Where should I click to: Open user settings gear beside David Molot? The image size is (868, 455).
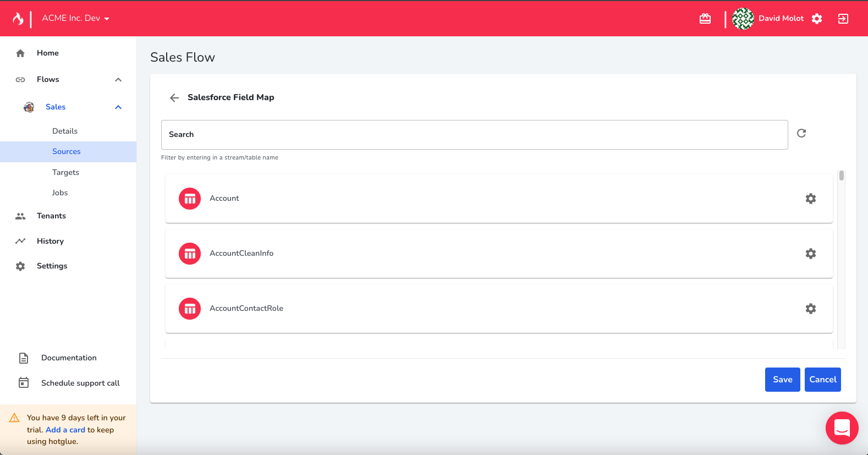(x=817, y=19)
